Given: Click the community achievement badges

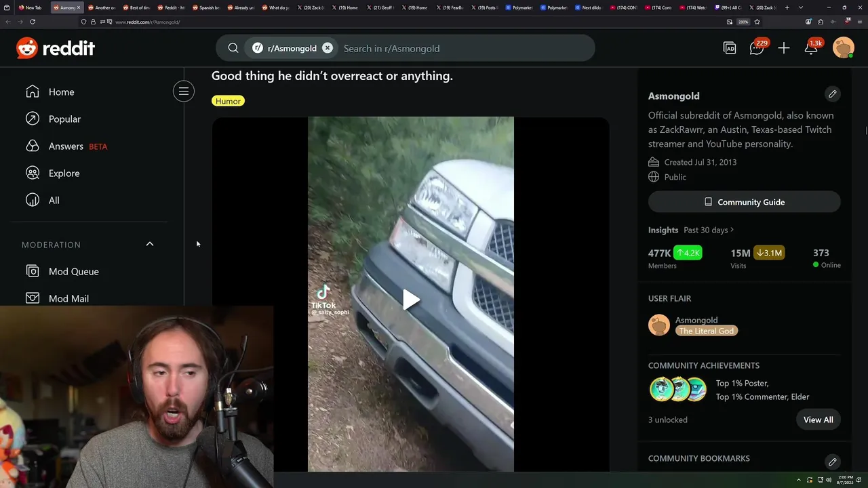Looking at the screenshot, I should coord(678,390).
